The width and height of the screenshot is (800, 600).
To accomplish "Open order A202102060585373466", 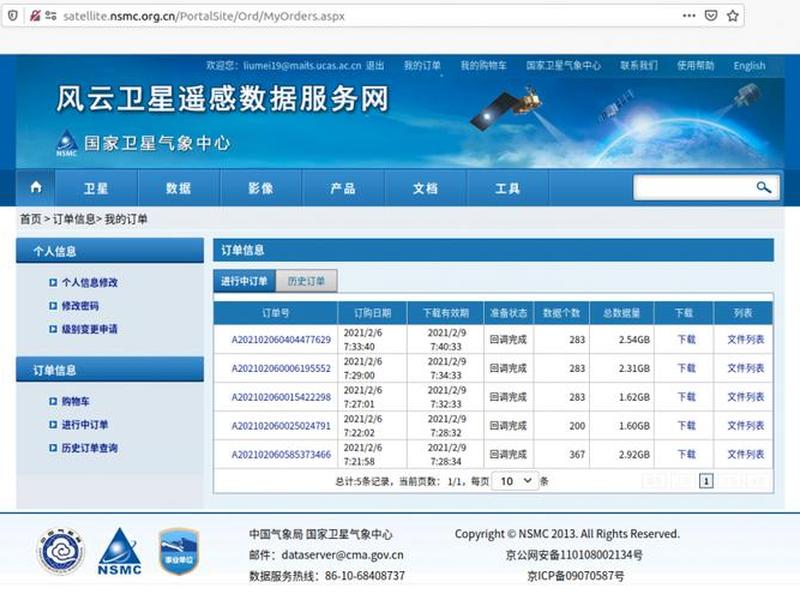I will click(x=281, y=454).
